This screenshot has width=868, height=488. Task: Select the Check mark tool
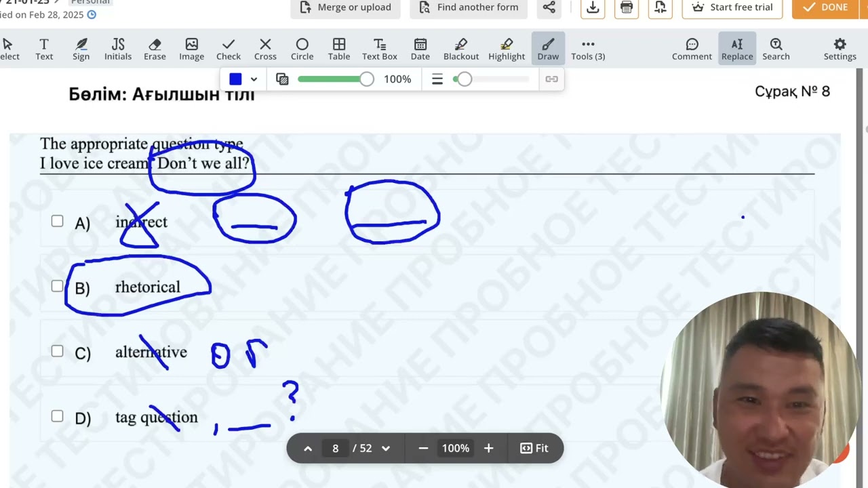[229, 49]
